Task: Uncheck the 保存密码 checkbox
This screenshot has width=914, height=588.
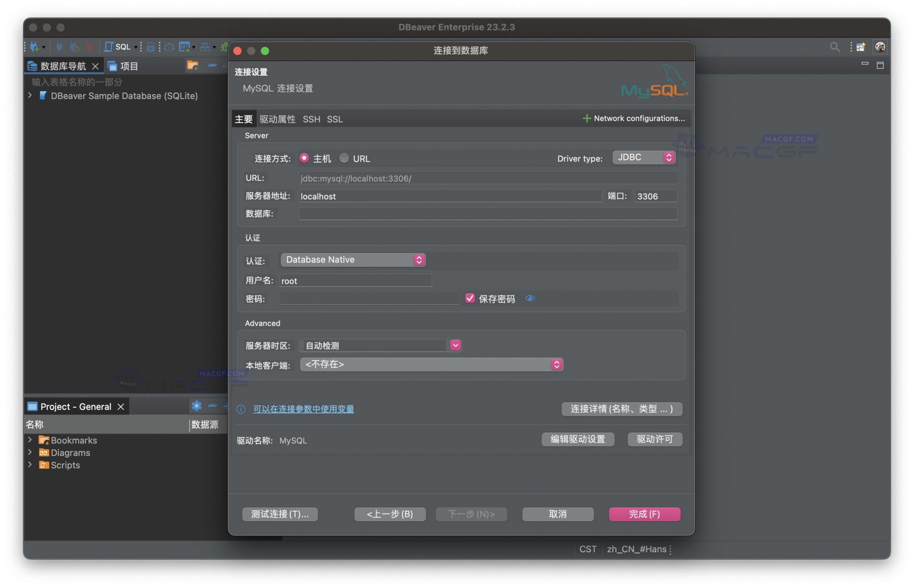Action: pos(470,298)
